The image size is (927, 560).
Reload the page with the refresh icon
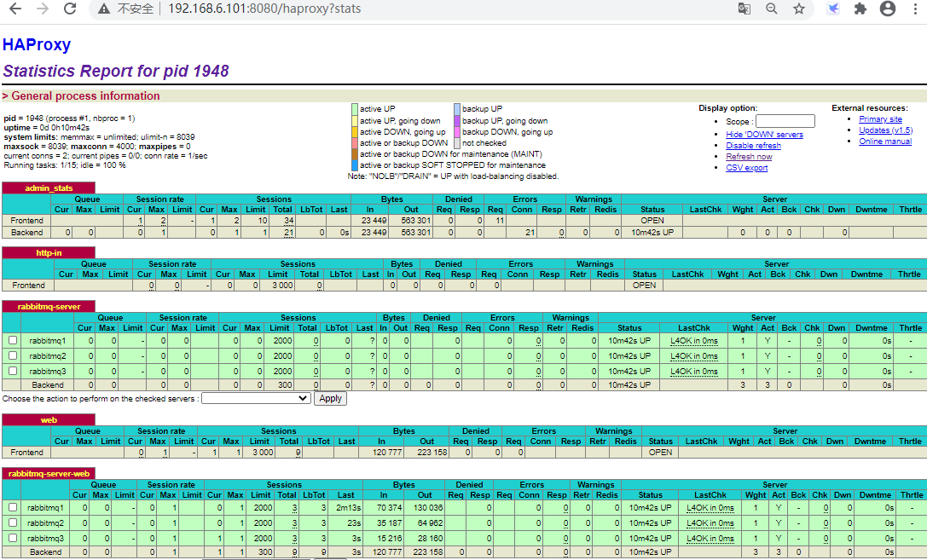click(70, 9)
